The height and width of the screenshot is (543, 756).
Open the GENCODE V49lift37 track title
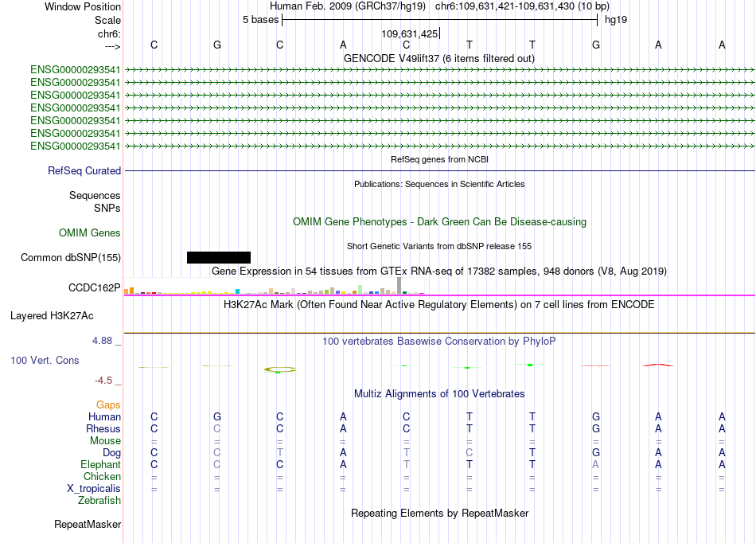438,58
